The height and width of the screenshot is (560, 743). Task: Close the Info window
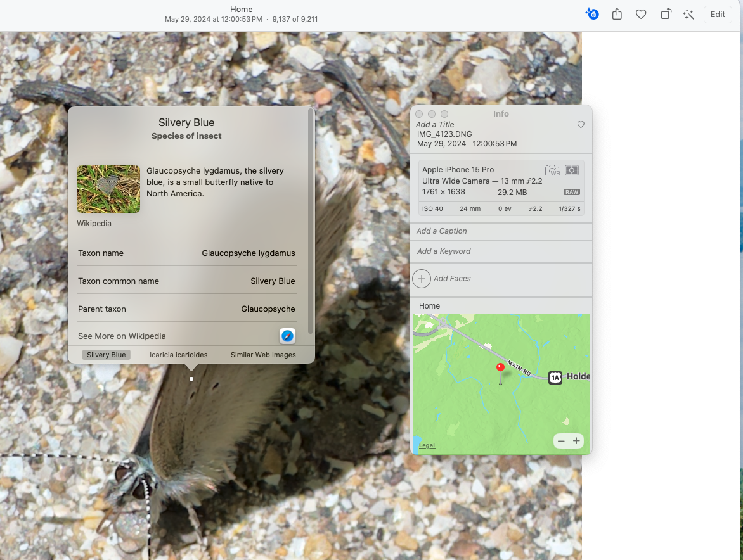pos(419,114)
